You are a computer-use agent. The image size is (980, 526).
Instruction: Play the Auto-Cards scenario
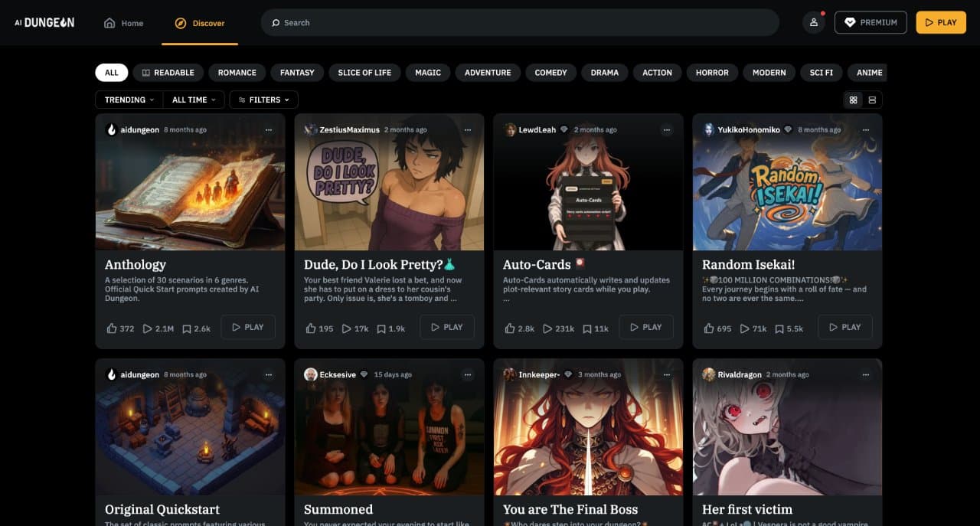click(x=646, y=327)
